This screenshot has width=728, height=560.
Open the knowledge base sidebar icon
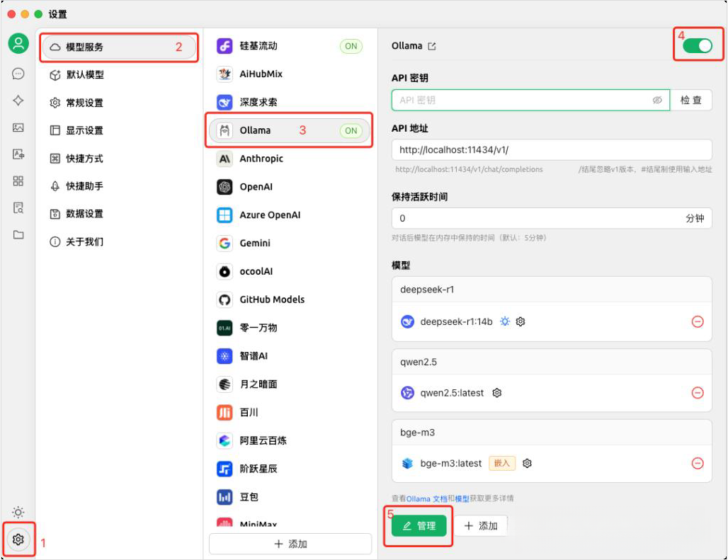point(18,207)
